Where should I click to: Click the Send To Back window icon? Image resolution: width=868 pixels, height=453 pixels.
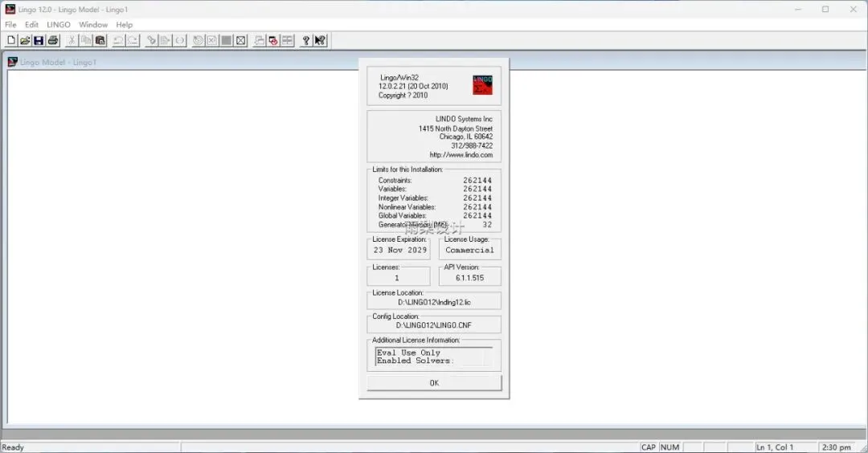point(259,40)
